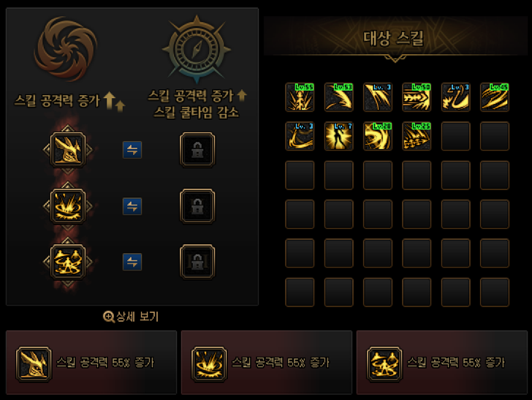Choose the Lv.28 swirl skill icon

point(378,136)
